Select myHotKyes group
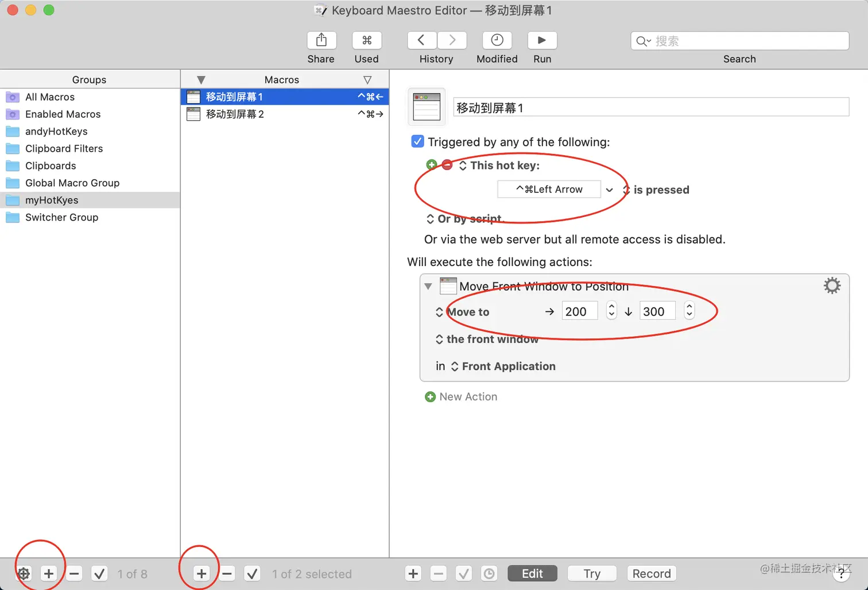This screenshot has height=590, width=868. tap(90, 200)
